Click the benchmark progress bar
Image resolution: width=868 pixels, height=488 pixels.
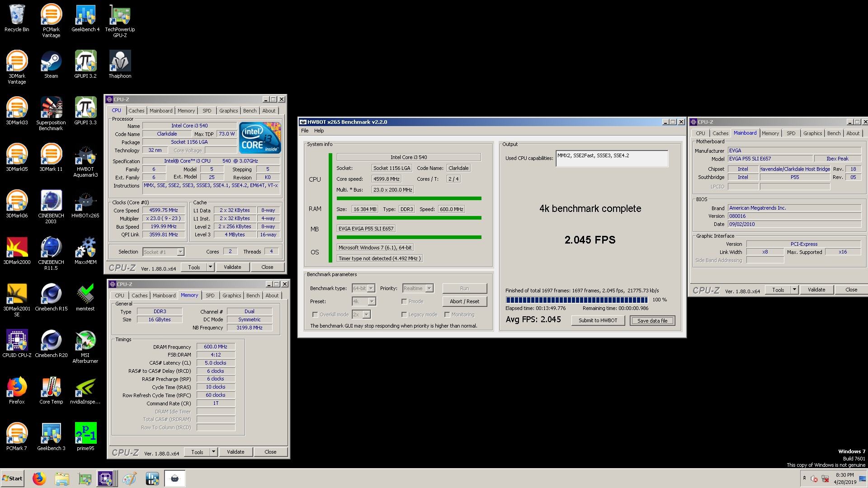coord(577,300)
